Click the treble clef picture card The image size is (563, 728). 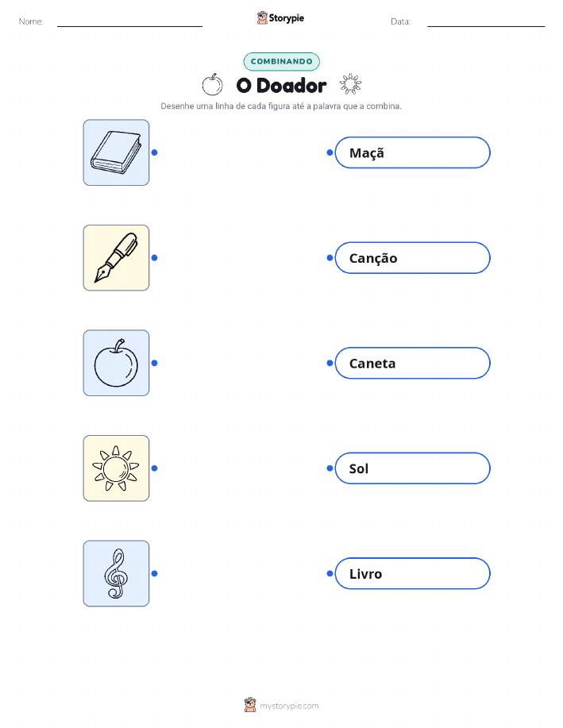[116, 573]
